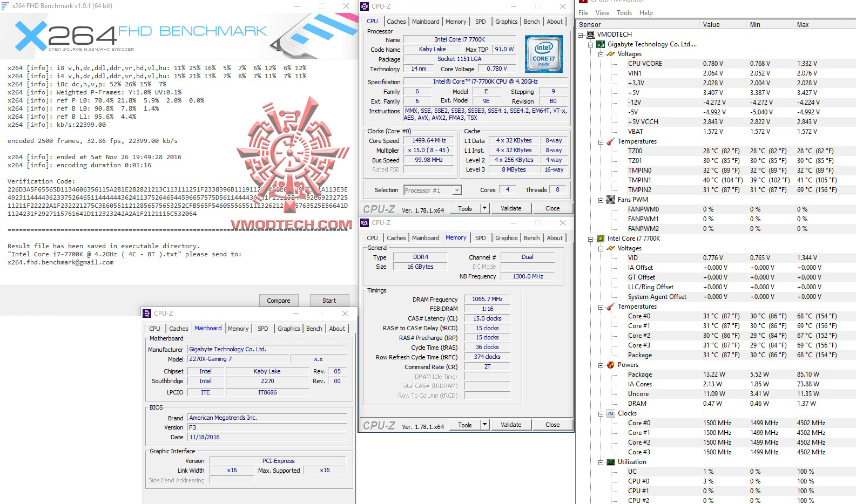Click the Temperatures thermometer icon under Intel Core i7 7700K

click(x=611, y=307)
